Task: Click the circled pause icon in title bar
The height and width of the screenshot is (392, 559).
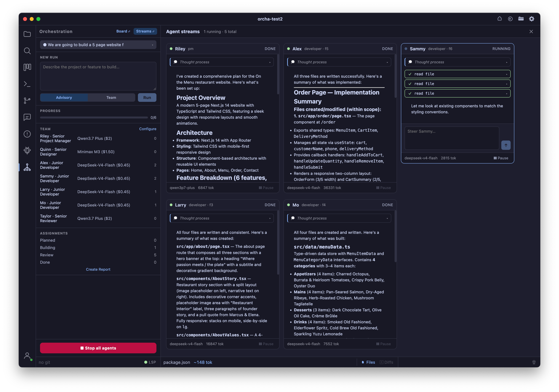Action: tap(510, 19)
